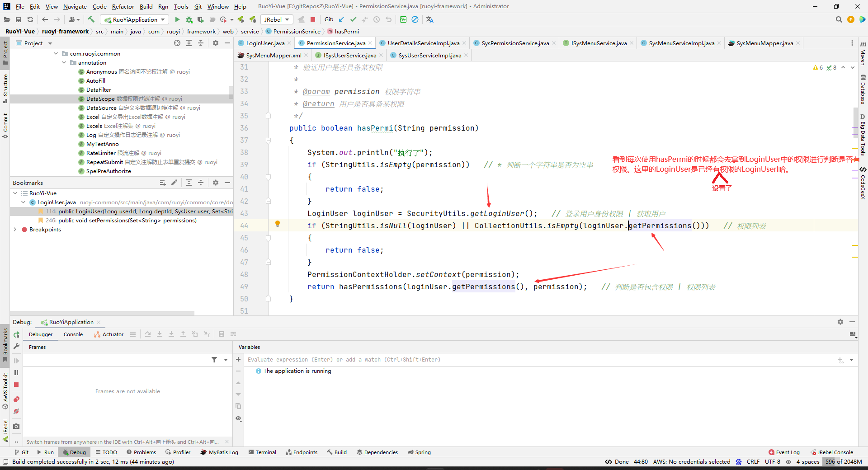This screenshot has width=868, height=470.
Task: Collapse LoginUser.java bookmark node
Action: (23, 202)
